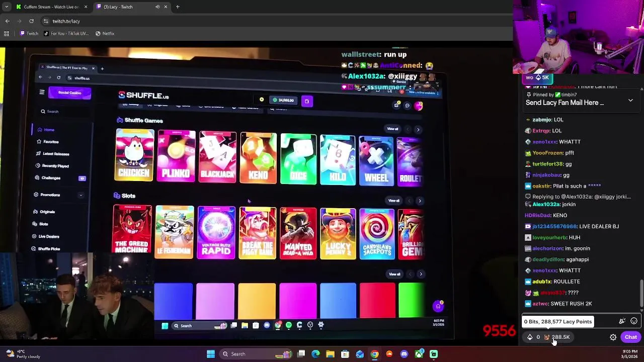The height and width of the screenshot is (362, 644).
Task: Click the Windows taskbar Search box
Action: (x=256, y=354)
